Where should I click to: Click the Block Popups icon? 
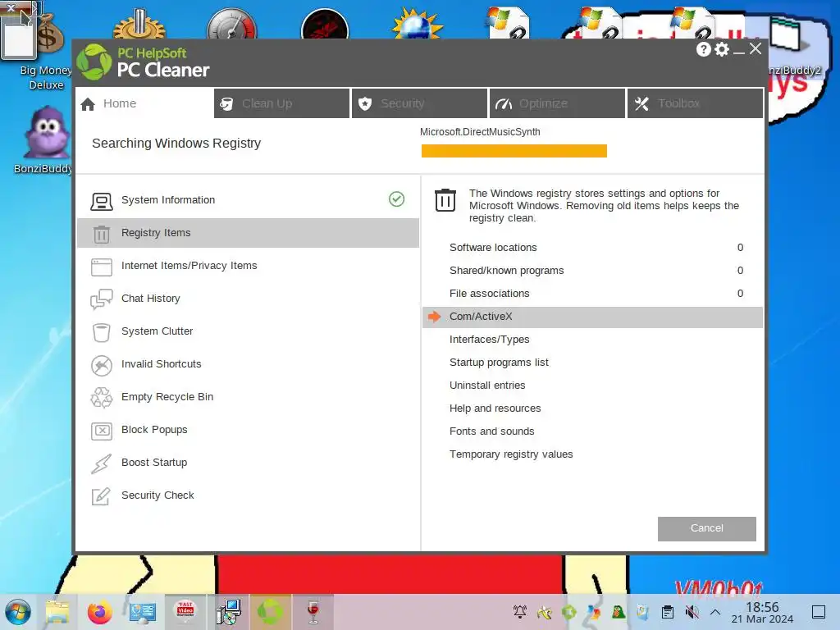(x=101, y=431)
